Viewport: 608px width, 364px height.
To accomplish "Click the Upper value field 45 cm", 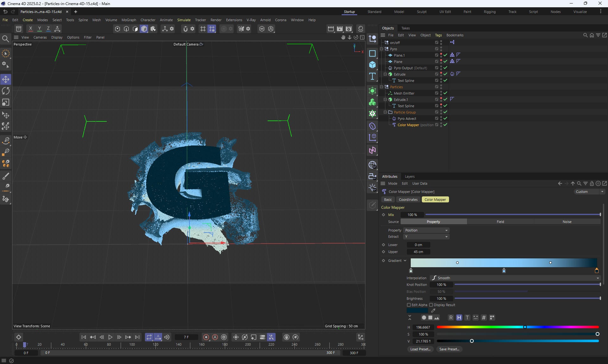I will pos(418,252).
